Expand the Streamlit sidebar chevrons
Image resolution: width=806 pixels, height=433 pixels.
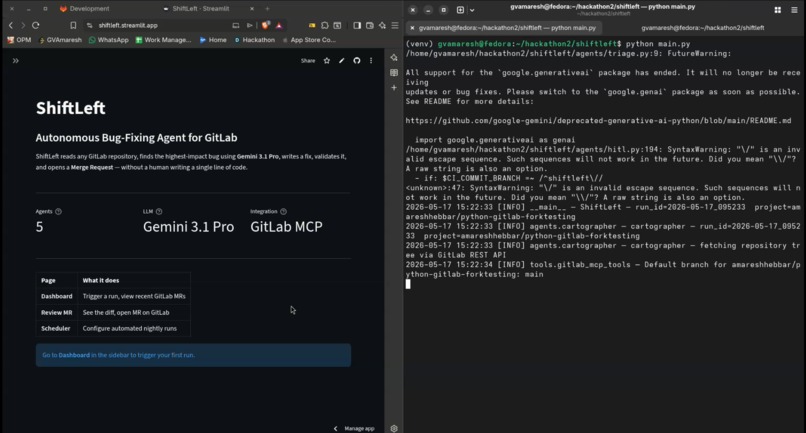[x=15, y=61]
